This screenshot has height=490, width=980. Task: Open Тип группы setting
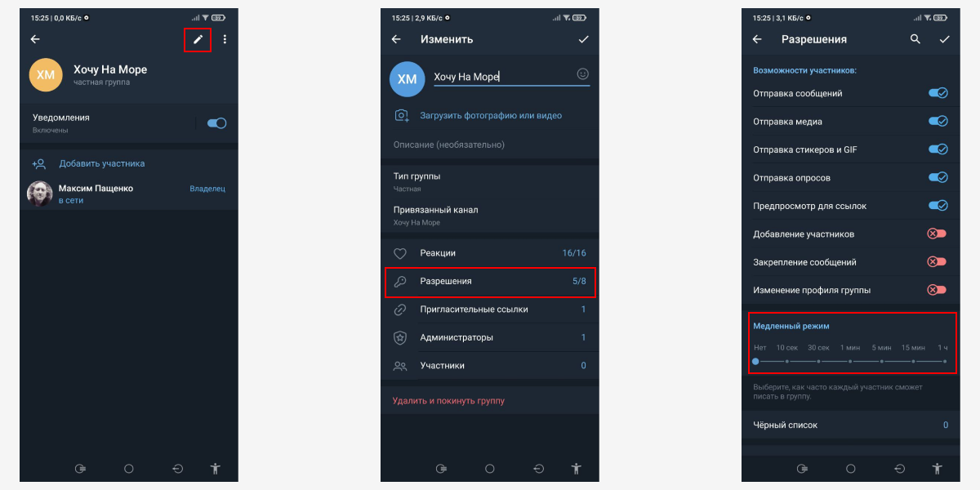click(490, 182)
